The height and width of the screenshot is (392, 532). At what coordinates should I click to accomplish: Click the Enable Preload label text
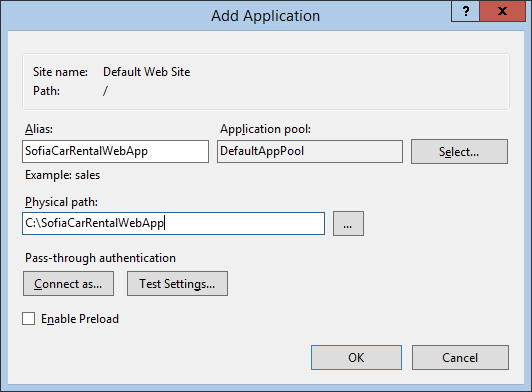click(x=80, y=319)
